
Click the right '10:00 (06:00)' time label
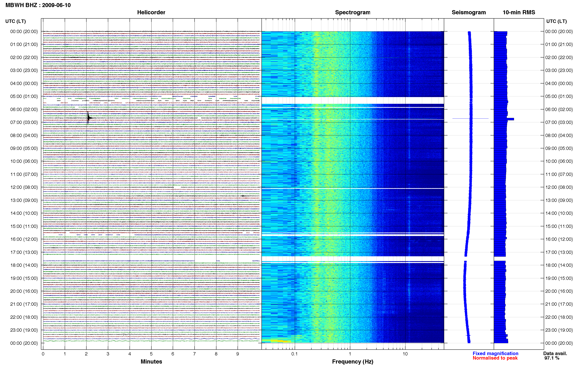(559, 161)
